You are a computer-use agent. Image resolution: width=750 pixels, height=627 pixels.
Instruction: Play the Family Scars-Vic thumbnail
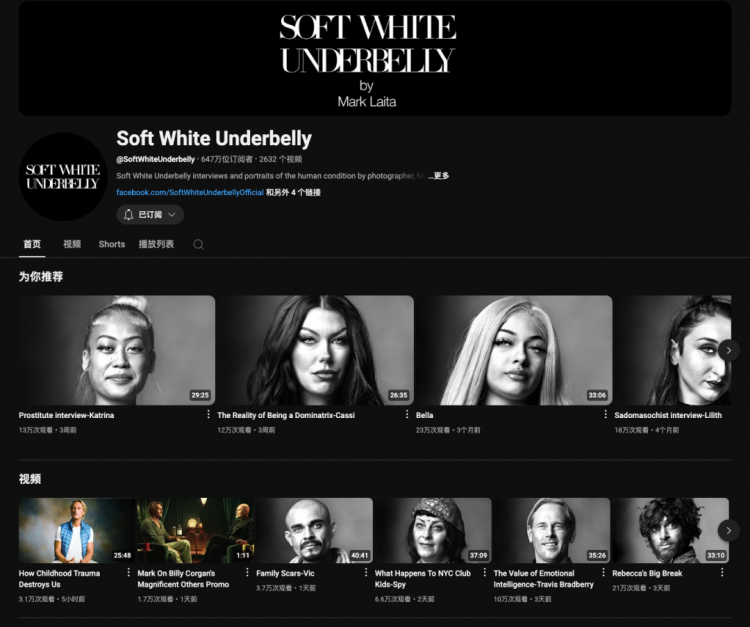pos(314,530)
